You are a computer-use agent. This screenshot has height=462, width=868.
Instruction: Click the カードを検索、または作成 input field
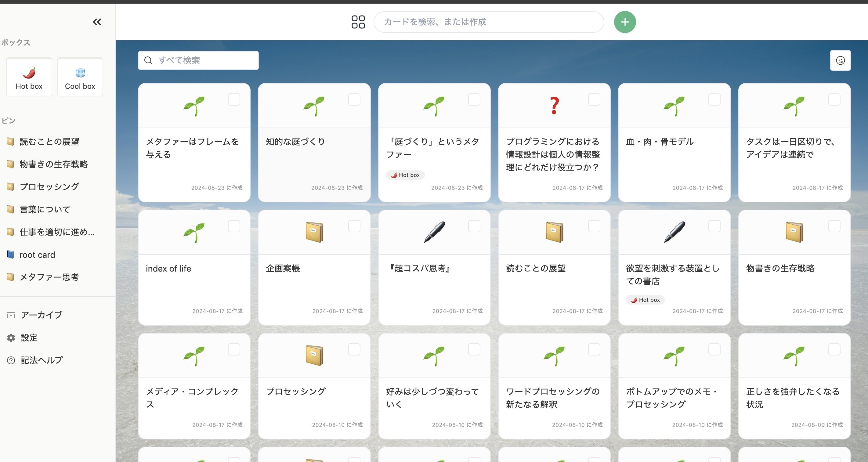pos(488,22)
